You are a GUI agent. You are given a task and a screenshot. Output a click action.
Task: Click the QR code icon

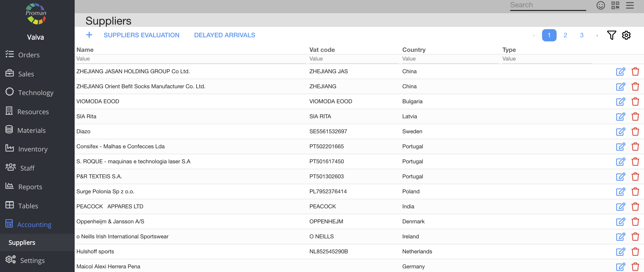click(x=615, y=5)
